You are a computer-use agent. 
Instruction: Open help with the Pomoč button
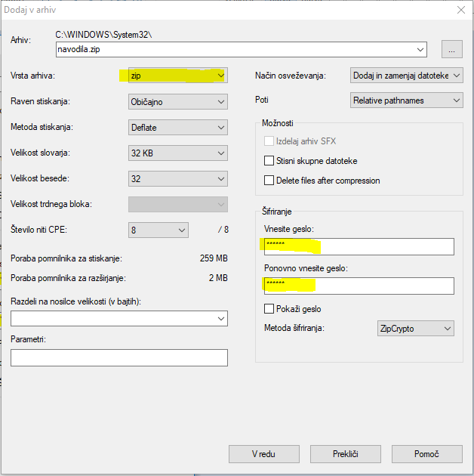coord(426,454)
